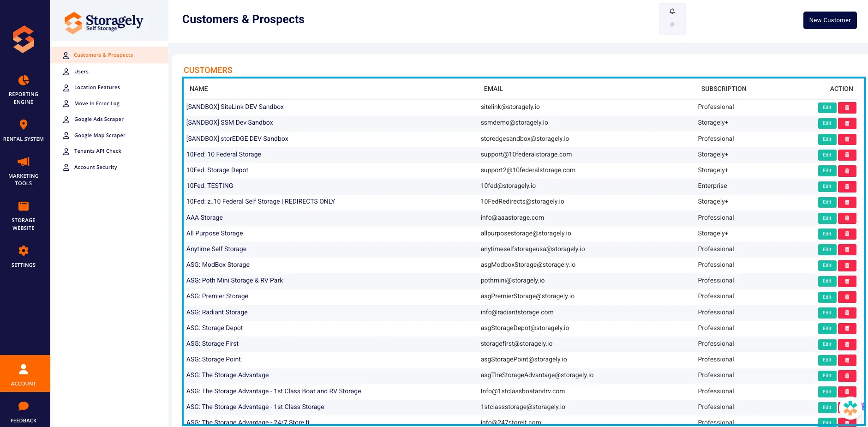Click All Purpose Storage name
Image resolution: width=868 pixels, height=427 pixels.
pos(215,233)
